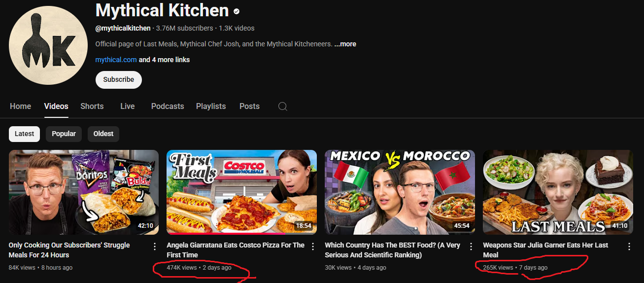Open title 'Angela Giarratana Eats Costco Pizza'
Viewport: 644px width, 283px height.
(236, 250)
